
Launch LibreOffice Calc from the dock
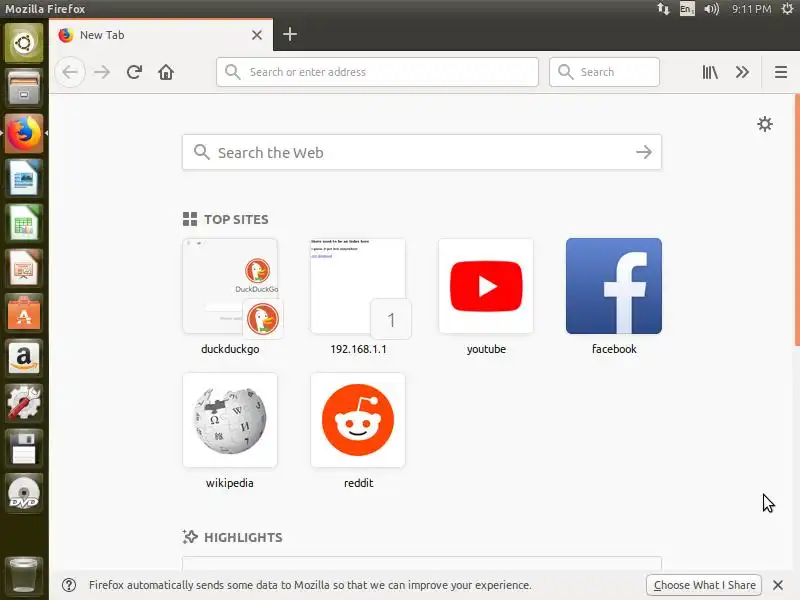[24, 223]
